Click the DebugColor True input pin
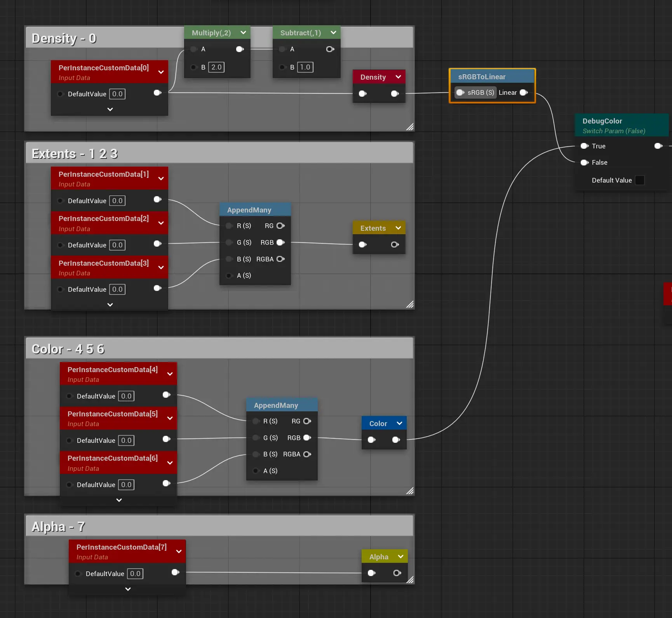Screen dimensions: 672x618 (584, 146)
